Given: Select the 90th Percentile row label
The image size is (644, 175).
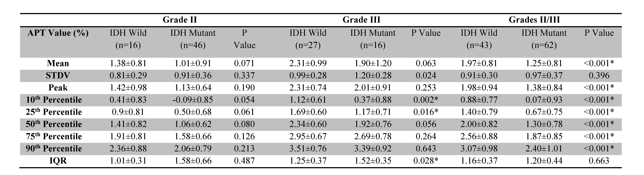Looking at the screenshot, I should point(54,148).
